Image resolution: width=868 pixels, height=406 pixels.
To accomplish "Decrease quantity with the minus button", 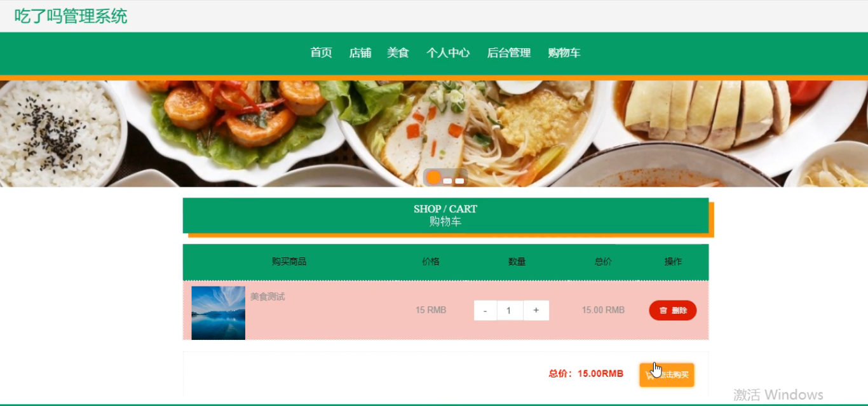I will coord(485,310).
